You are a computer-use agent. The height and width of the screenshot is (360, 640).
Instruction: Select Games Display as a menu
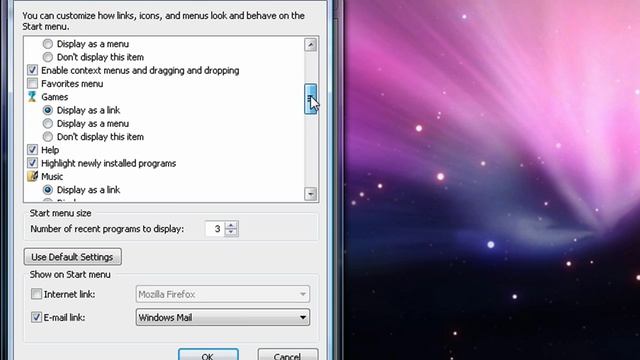point(48,123)
